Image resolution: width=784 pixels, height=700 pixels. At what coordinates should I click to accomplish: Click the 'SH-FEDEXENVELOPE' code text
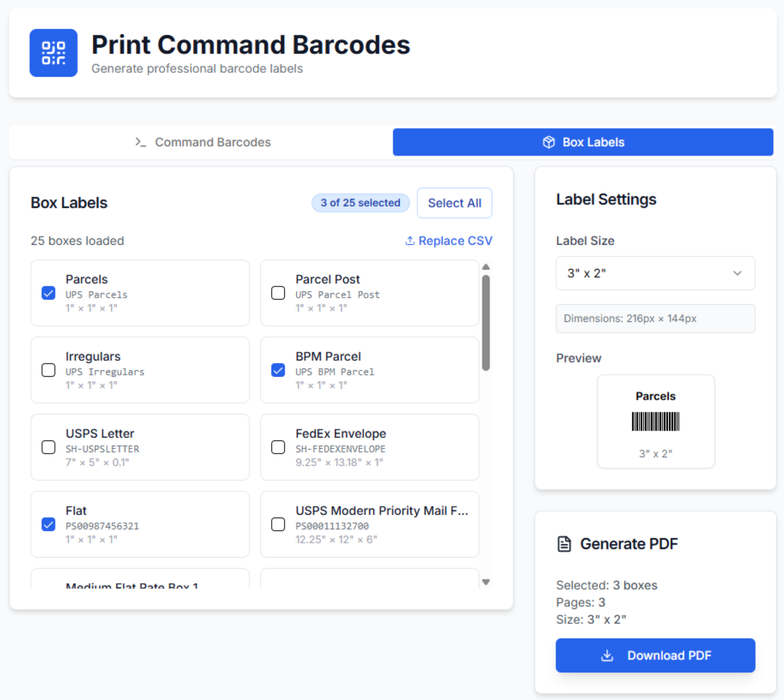[341, 449]
